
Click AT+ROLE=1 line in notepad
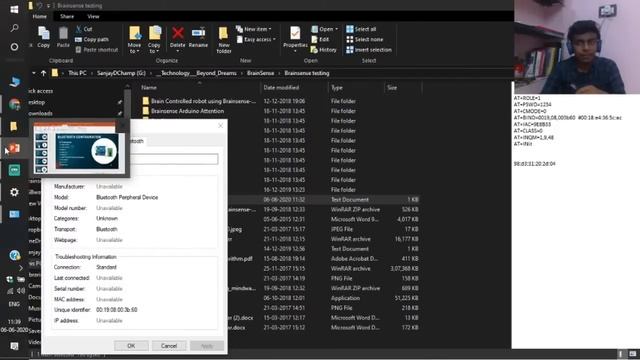(x=527, y=98)
